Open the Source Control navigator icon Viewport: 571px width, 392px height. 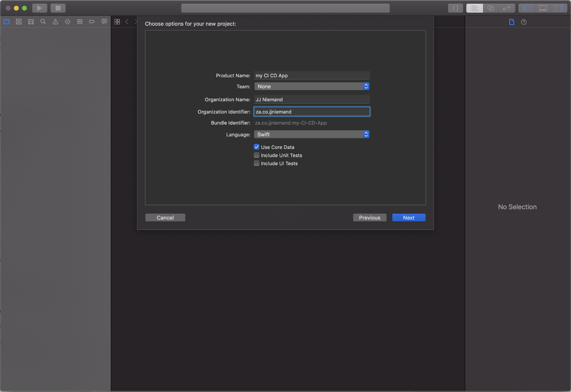[x=19, y=22]
